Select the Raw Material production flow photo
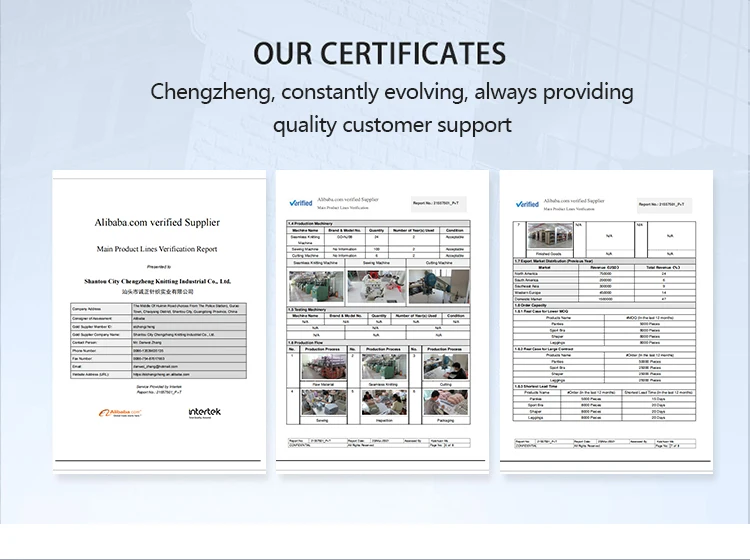This screenshot has width=750, height=560. pos(323,366)
